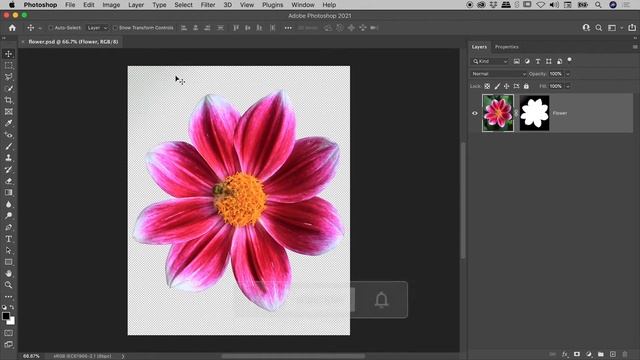640x360 pixels.
Task: Open the Photoshop search icon in options bar
Action: tap(599, 28)
